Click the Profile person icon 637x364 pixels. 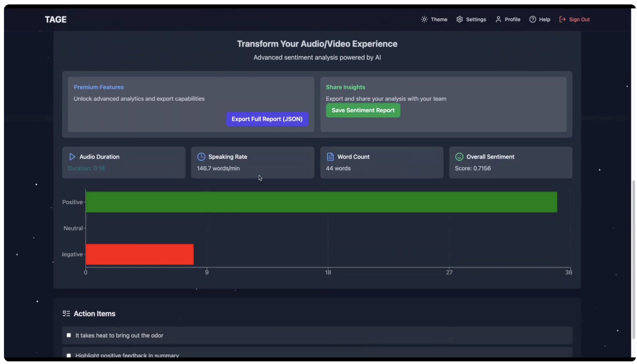click(x=498, y=19)
